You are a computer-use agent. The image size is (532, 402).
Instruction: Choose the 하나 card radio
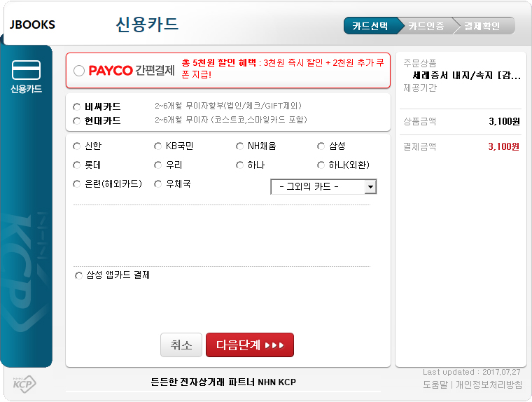pyautogui.click(x=239, y=165)
